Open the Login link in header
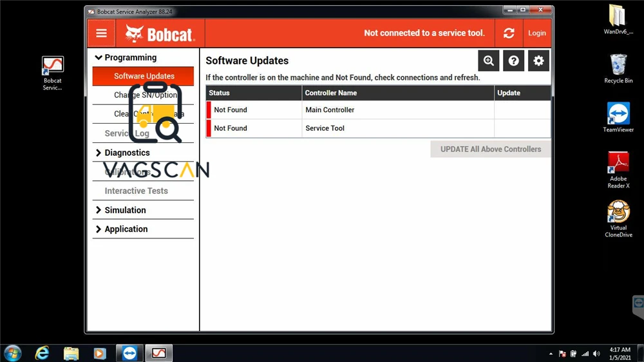Image resolution: width=644 pixels, height=362 pixels. click(x=537, y=33)
